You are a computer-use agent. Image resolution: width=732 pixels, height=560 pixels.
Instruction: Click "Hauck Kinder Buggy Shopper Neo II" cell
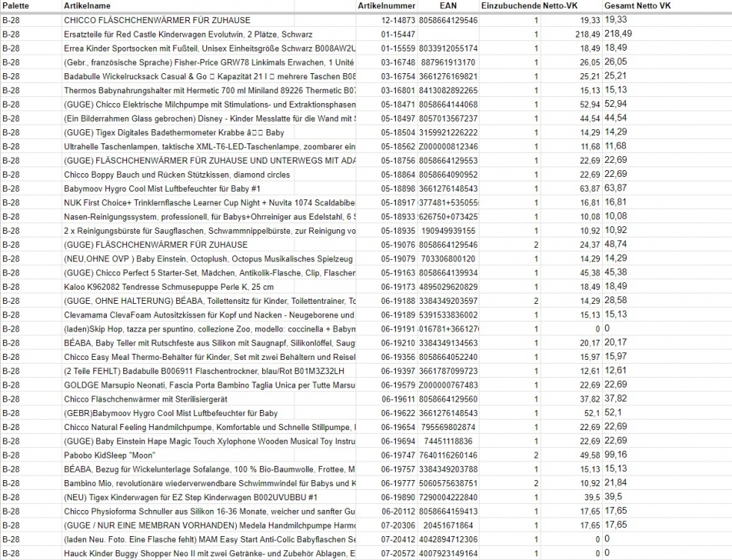click(x=210, y=553)
